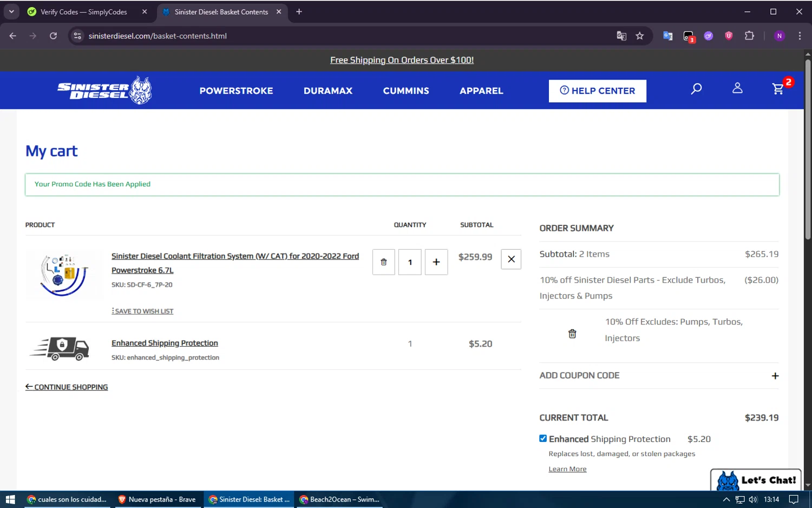Open the tab search dropdown arrow
The height and width of the screenshot is (508, 812).
[x=11, y=12]
